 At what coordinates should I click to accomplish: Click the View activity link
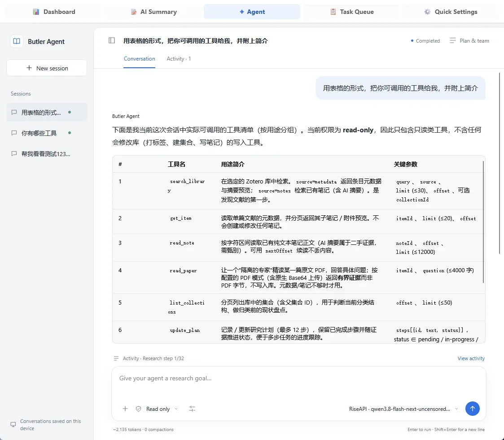(x=471, y=358)
